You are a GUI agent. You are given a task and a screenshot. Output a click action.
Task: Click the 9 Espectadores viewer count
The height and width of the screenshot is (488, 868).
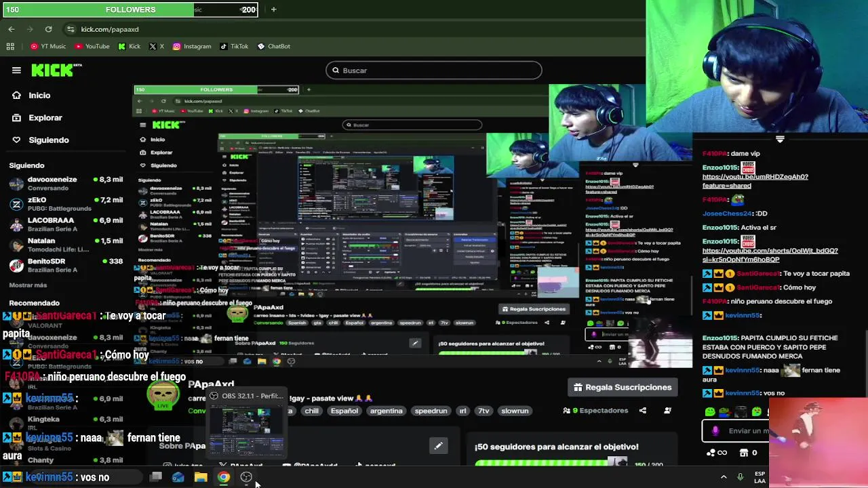595,411
